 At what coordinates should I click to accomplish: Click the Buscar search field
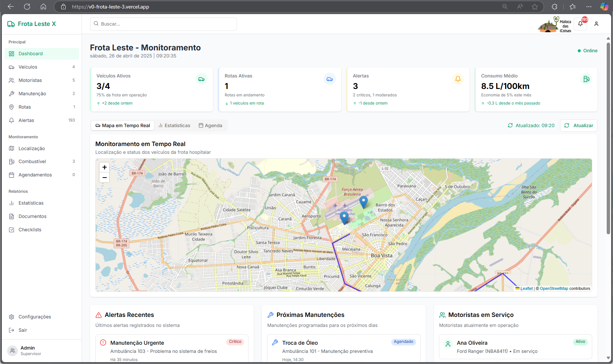click(163, 24)
